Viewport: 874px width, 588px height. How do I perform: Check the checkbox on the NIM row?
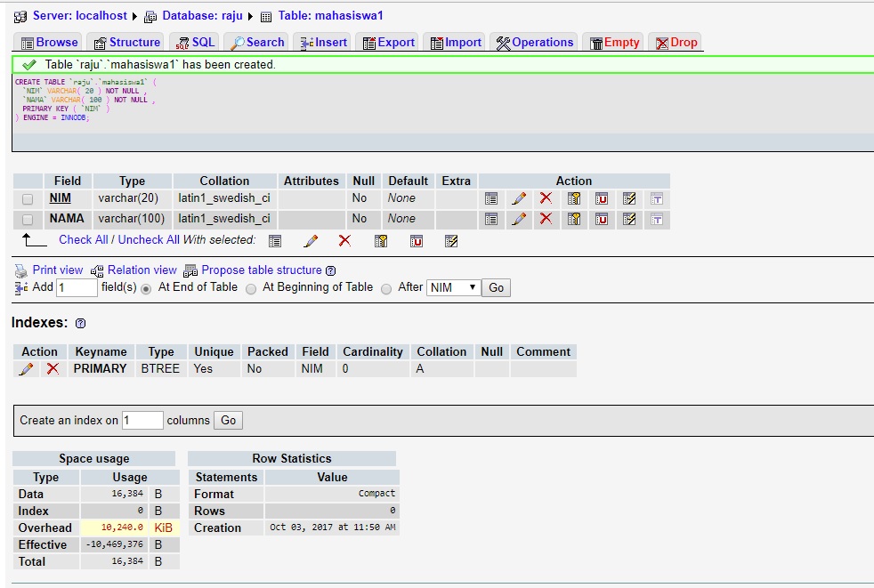28,198
